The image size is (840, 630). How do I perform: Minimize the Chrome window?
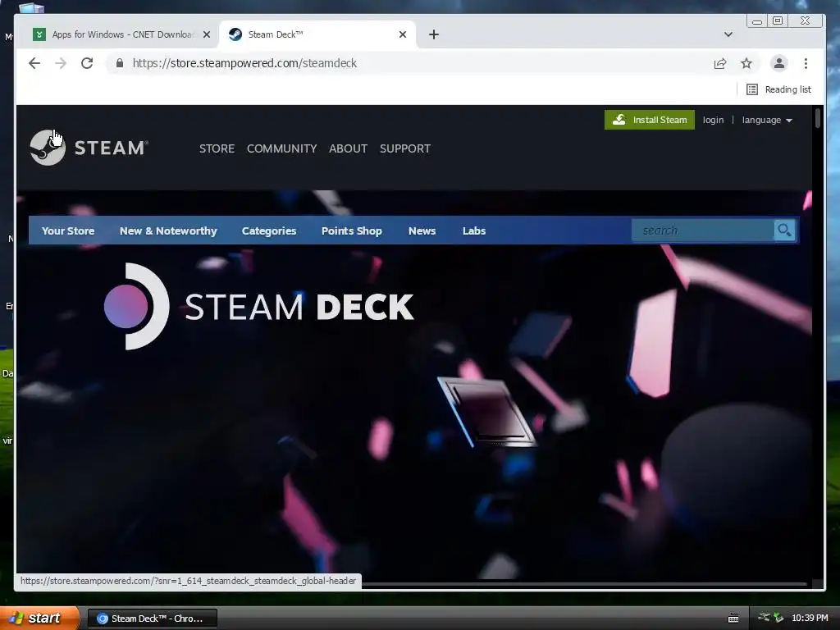(x=757, y=21)
